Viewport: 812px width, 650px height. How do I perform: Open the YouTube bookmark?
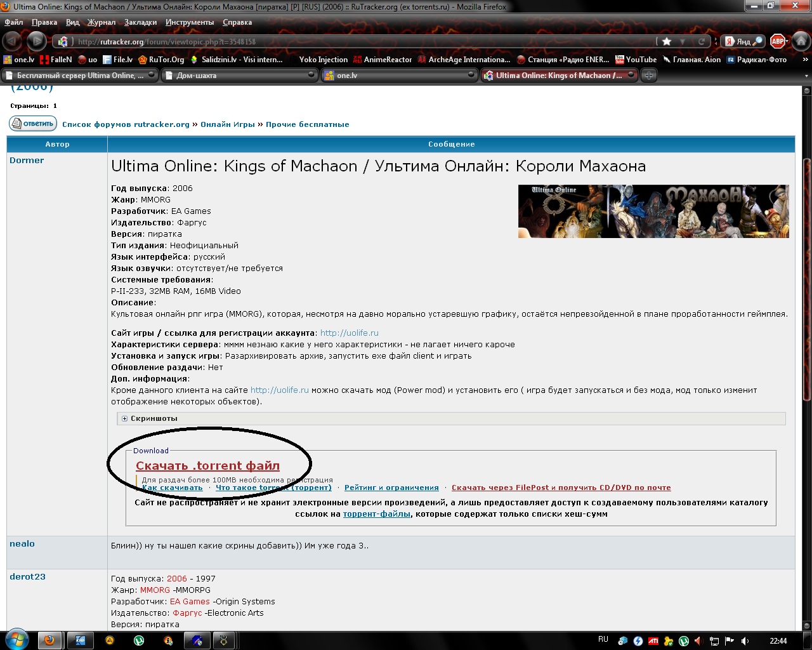[636, 60]
